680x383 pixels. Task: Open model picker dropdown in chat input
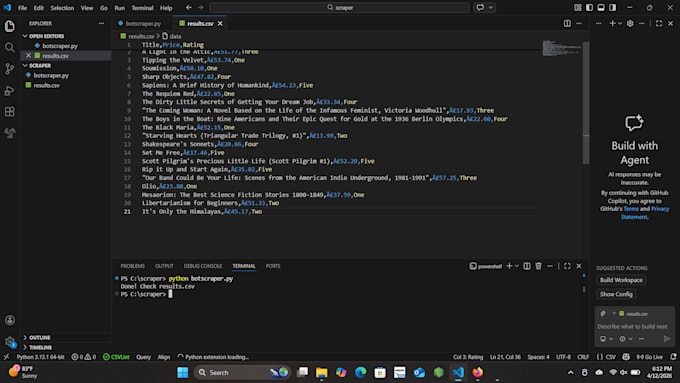(x=626, y=339)
